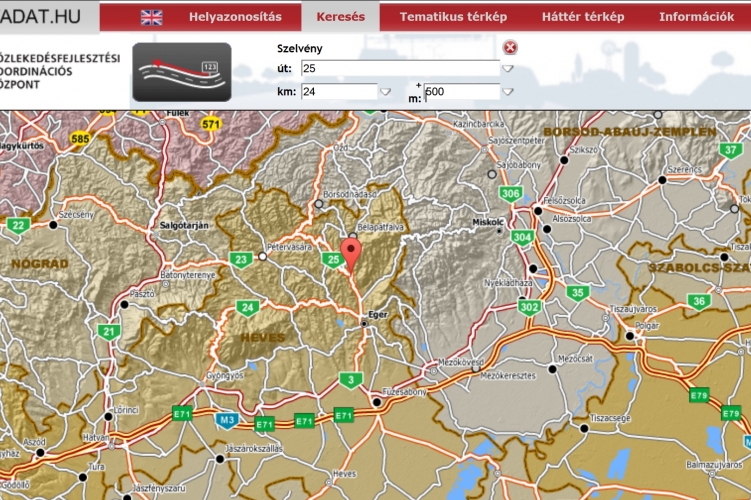
Task: Expand the út road number dropdown
Action: tap(508, 69)
